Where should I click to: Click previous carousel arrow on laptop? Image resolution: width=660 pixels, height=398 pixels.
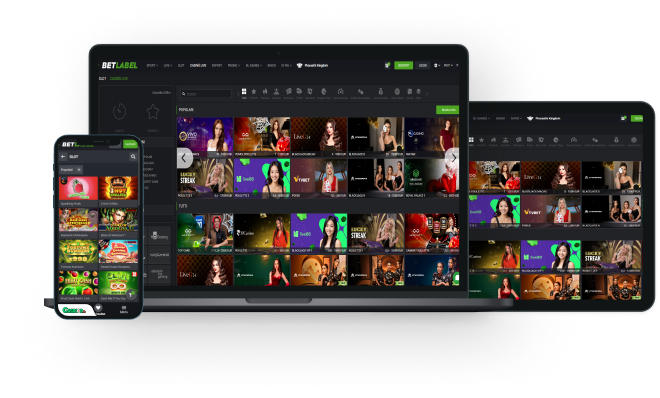click(184, 158)
